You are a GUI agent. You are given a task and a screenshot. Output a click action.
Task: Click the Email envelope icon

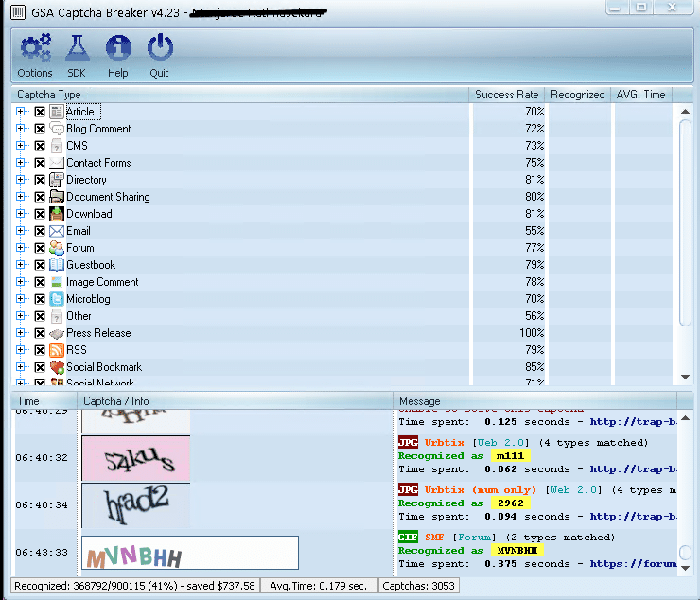click(x=57, y=231)
